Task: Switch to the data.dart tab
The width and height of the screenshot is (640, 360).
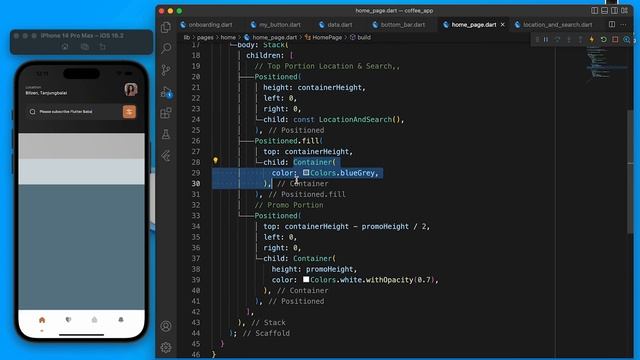Action: click(x=336, y=25)
